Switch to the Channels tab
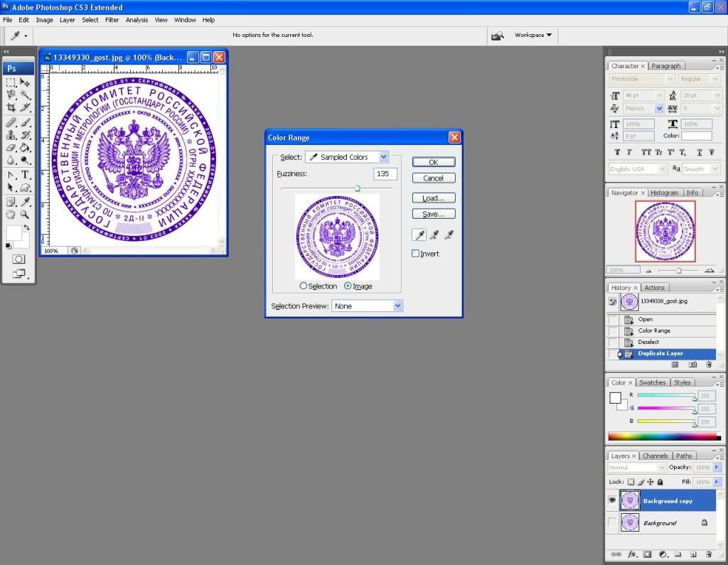This screenshot has width=728, height=565. pyautogui.click(x=655, y=456)
